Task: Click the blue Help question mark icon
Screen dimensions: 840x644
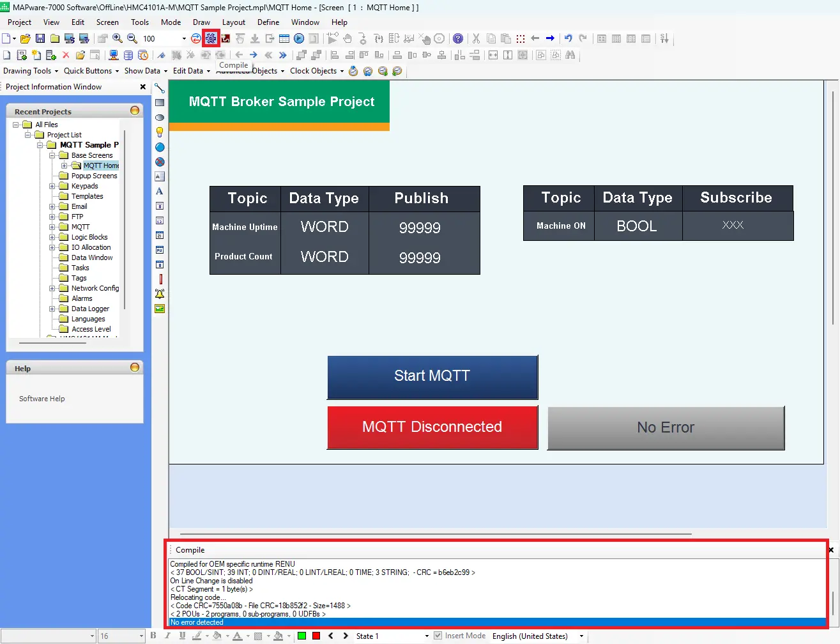Action: [458, 39]
